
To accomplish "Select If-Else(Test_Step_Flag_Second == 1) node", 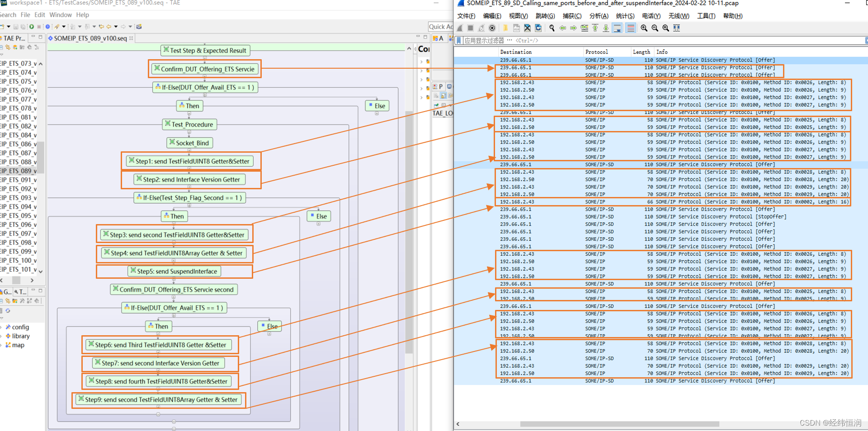I will [x=189, y=197].
